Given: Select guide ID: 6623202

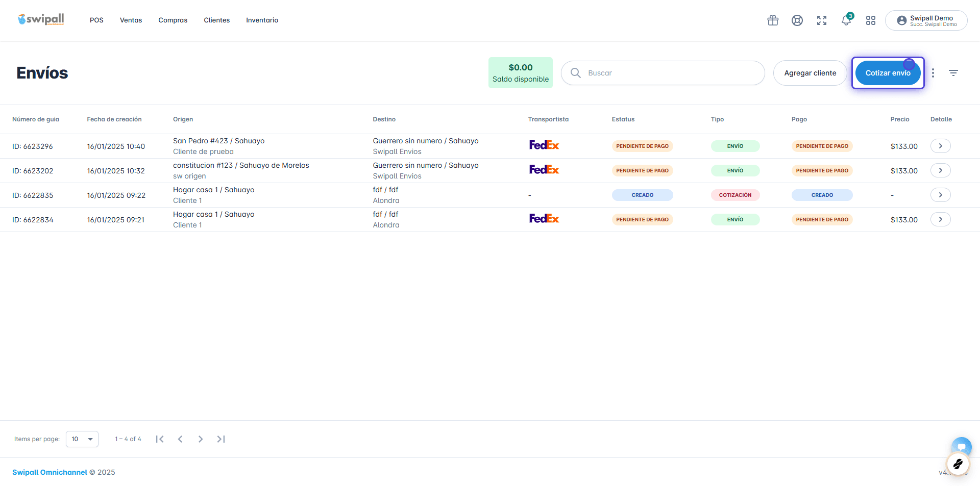Looking at the screenshot, I should point(33,171).
